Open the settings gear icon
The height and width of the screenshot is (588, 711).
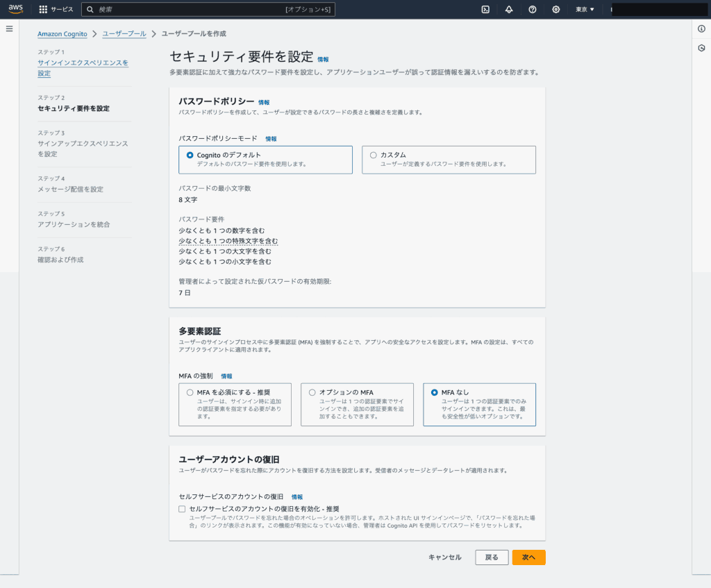pos(555,10)
